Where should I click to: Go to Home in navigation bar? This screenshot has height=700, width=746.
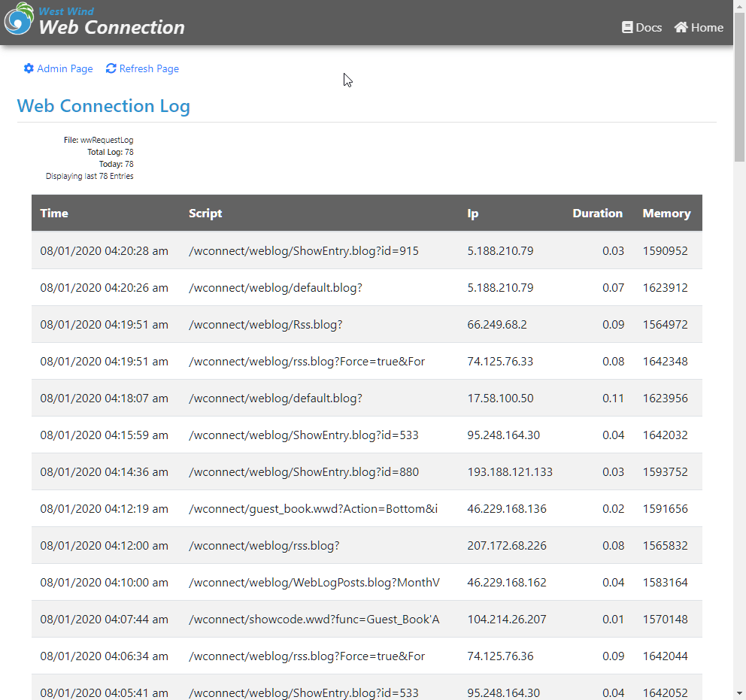tap(707, 28)
